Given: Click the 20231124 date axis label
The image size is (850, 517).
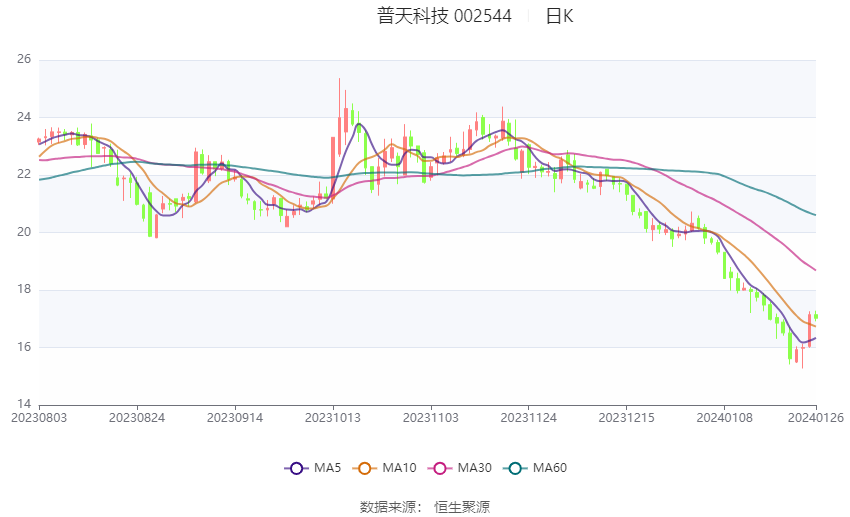Looking at the screenshot, I should [x=529, y=418].
